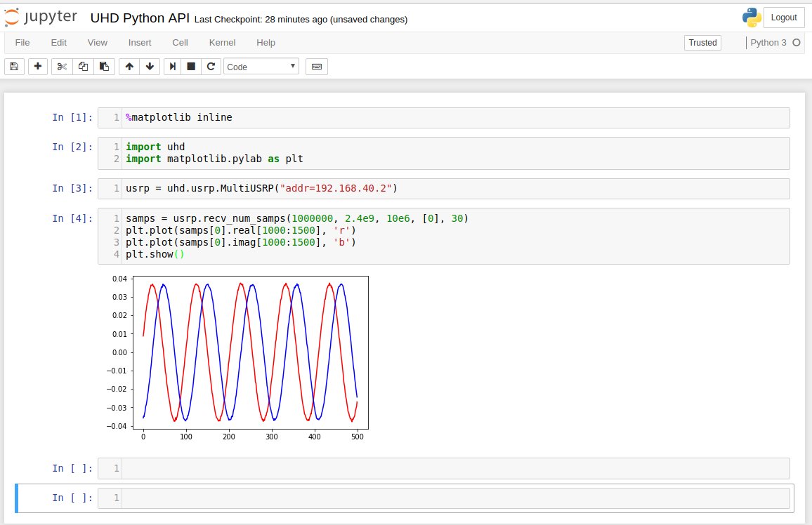Run cell and advance icon
This screenshot has width=812, height=525.
pos(173,67)
